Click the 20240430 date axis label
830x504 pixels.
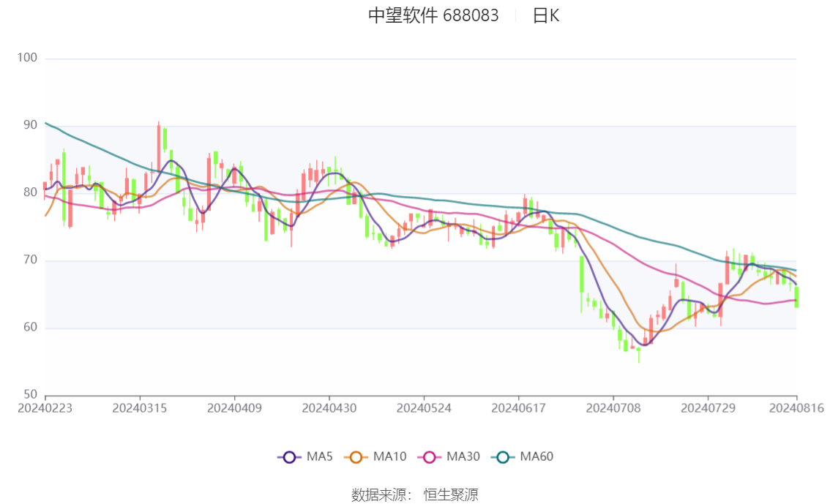click(x=329, y=408)
